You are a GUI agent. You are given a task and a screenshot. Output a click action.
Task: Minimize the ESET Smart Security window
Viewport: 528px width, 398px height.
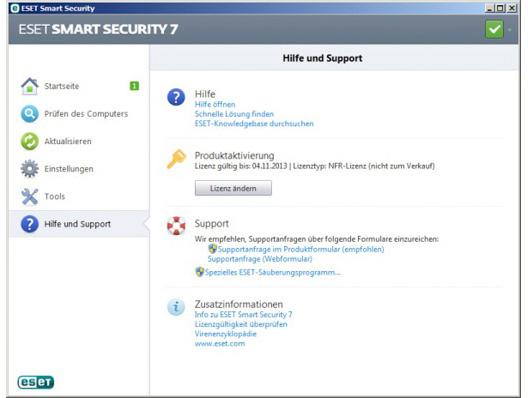(x=489, y=8)
